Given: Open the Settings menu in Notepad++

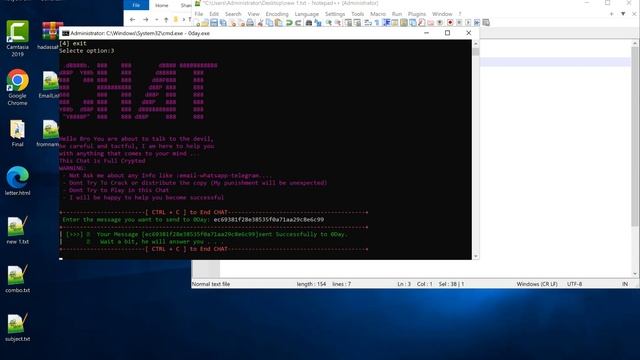Looking at the screenshot, I should (335, 14).
